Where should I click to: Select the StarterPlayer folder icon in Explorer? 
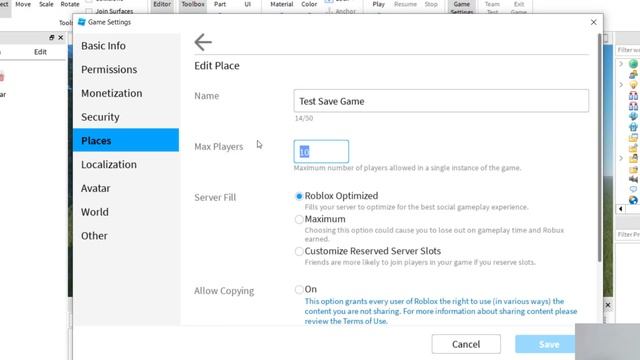click(x=633, y=158)
